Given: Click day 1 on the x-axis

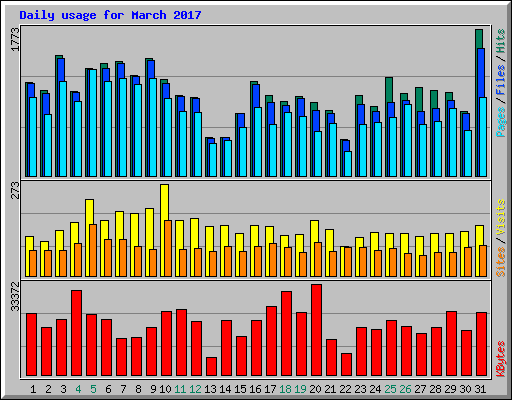Looking at the screenshot, I should (x=33, y=389).
